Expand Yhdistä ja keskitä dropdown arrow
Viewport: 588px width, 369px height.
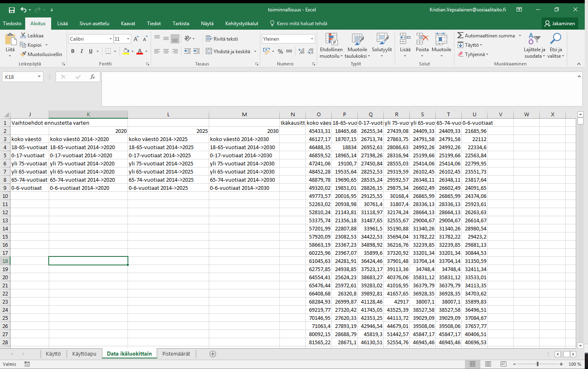tap(255, 51)
